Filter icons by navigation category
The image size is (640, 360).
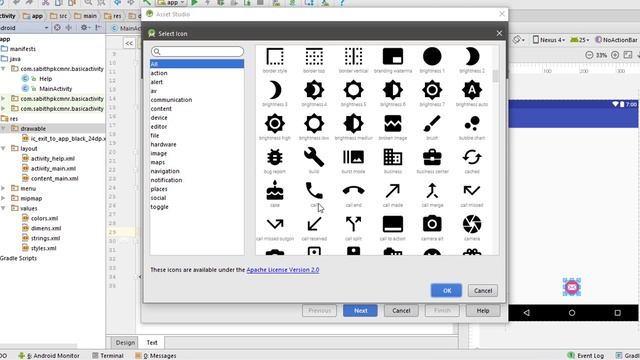165,171
